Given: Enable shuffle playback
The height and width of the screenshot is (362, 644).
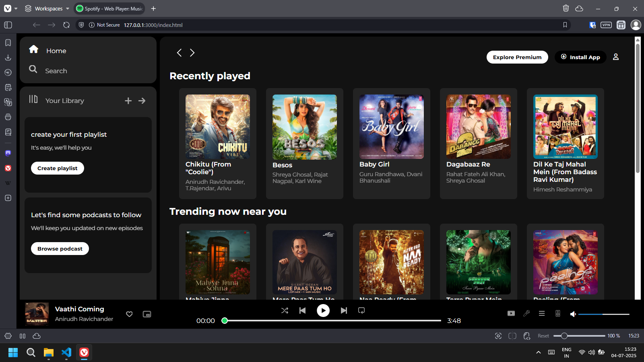Looking at the screenshot, I should click(x=285, y=311).
